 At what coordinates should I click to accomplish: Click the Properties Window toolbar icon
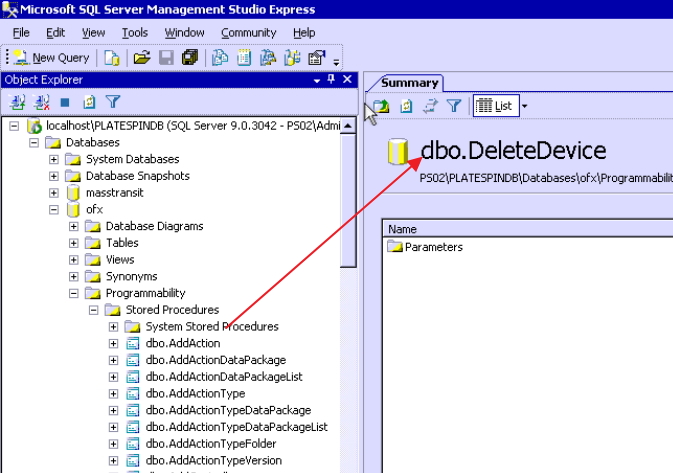[317, 58]
